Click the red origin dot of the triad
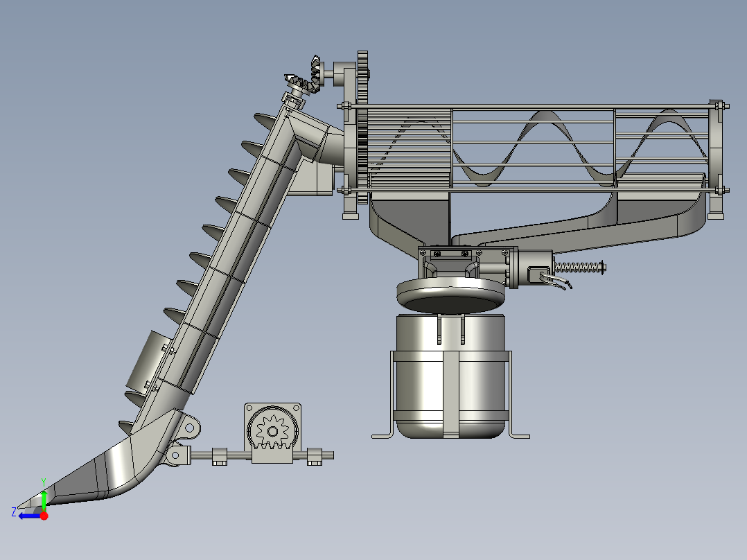747x560 pixels. click(x=44, y=516)
